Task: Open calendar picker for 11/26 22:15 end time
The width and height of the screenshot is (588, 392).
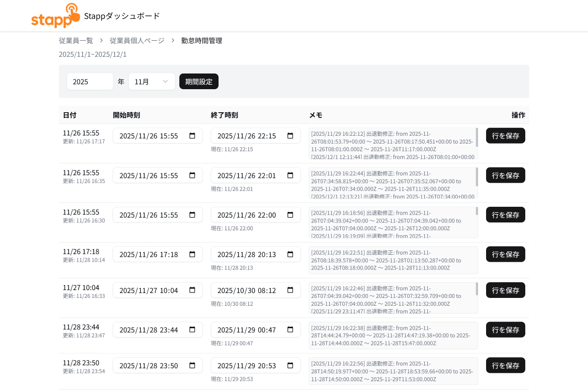Action: [x=290, y=136]
